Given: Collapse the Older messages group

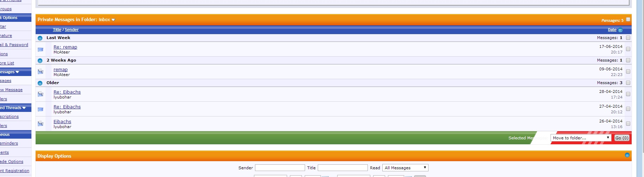Looking at the screenshot, I should [40, 83].
